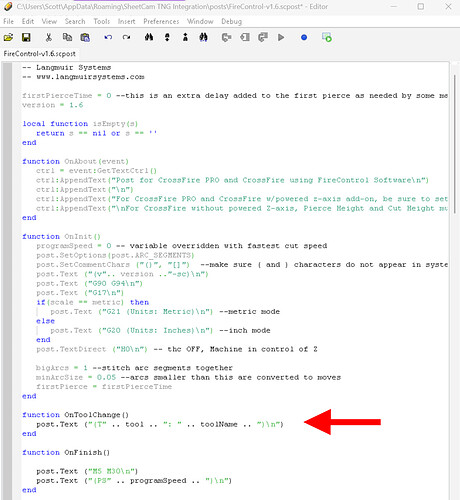Click the 'function OnToolChange()' line
The height and width of the screenshot is (500, 460).
coord(75,415)
